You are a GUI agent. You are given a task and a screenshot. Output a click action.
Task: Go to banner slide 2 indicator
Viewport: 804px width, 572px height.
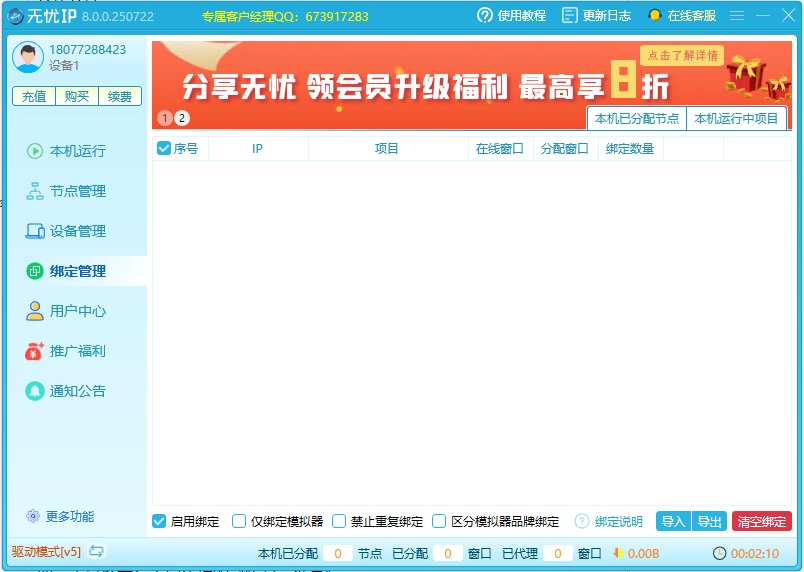182,118
